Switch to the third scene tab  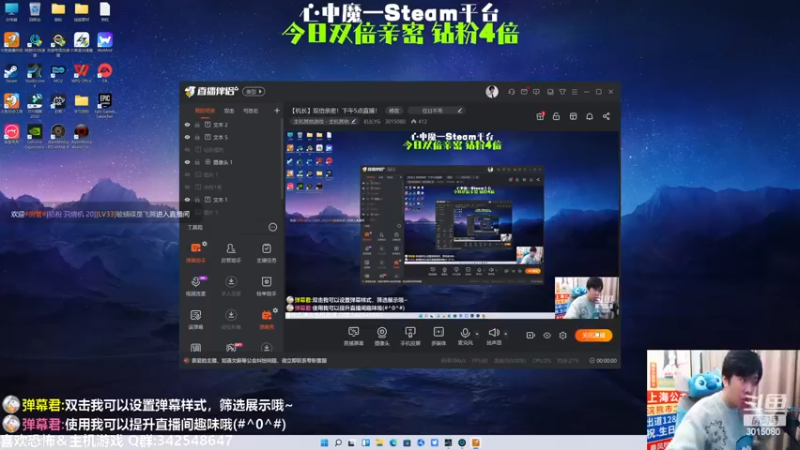(250, 111)
